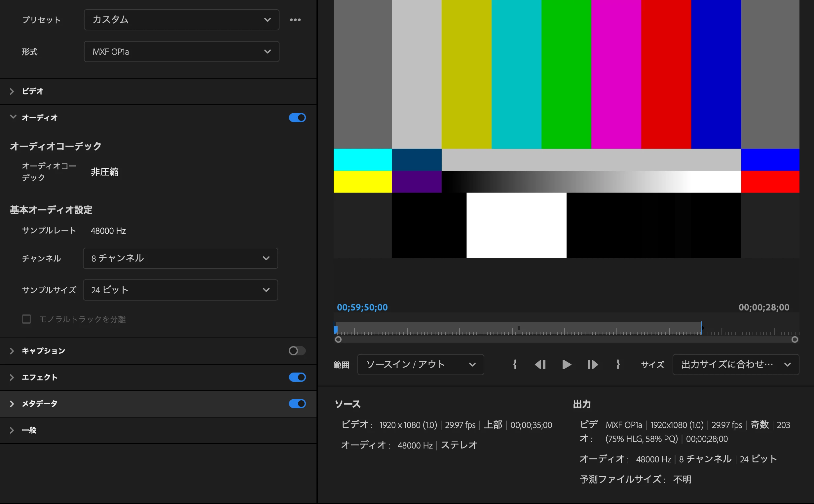Open the プリセット dropdown showing カスタム
Image resolution: width=814 pixels, height=504 pixels.
[x=181, y=20]
